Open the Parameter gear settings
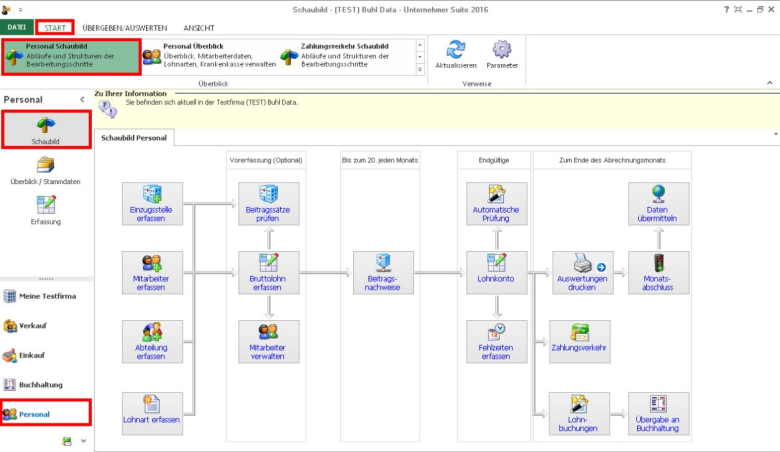This screenshot has height=452, width=780. (502, 54)
